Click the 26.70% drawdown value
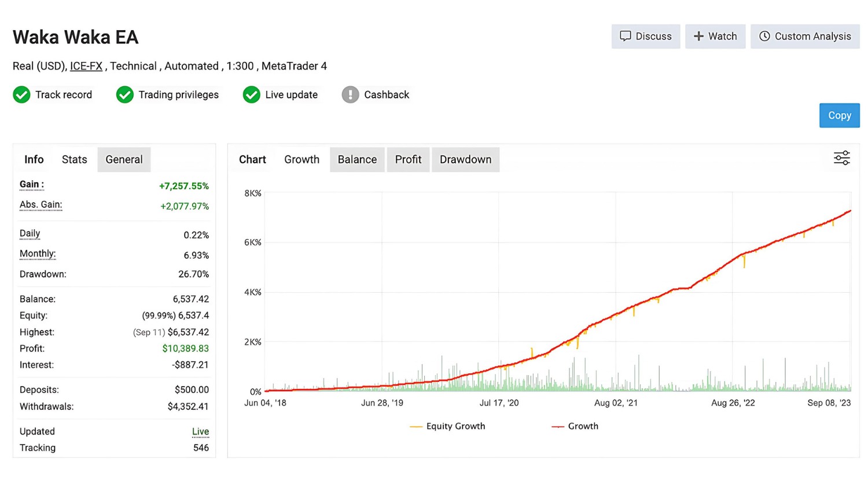 pyautogui.click(x=193, y=274)
